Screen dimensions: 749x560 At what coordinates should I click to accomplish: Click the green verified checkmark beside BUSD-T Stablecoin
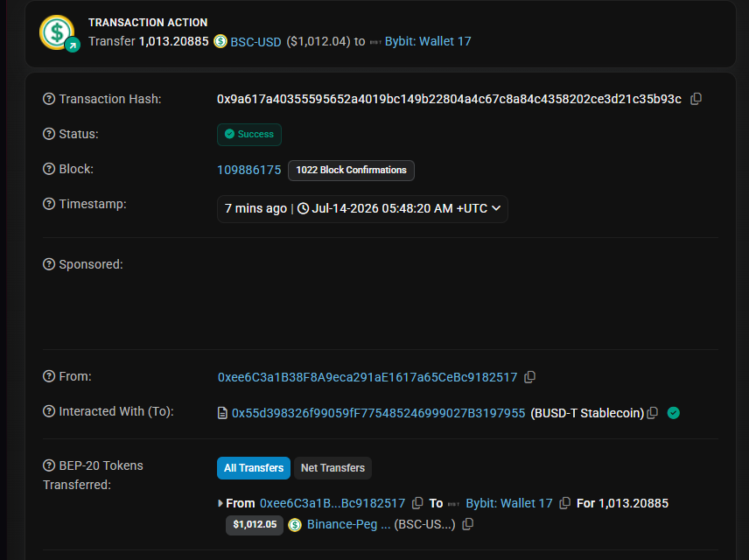(674, 413)
